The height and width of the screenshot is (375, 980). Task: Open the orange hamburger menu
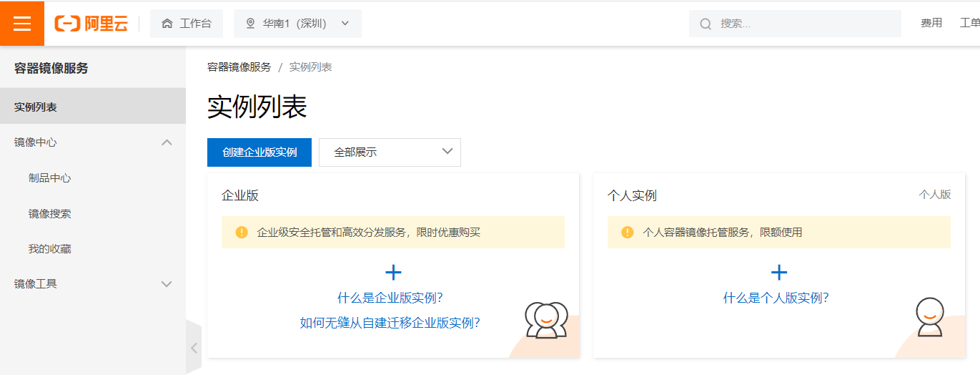22,24
